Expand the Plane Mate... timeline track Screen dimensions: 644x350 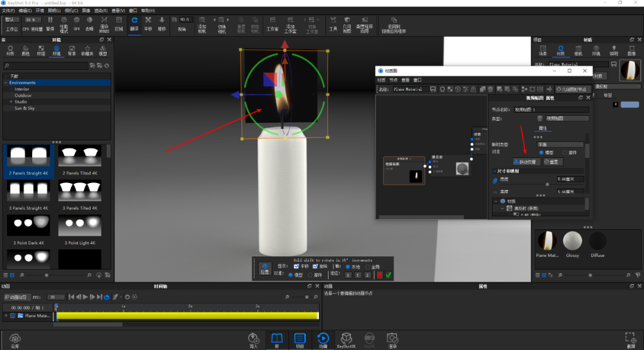[x=6, y=316]
